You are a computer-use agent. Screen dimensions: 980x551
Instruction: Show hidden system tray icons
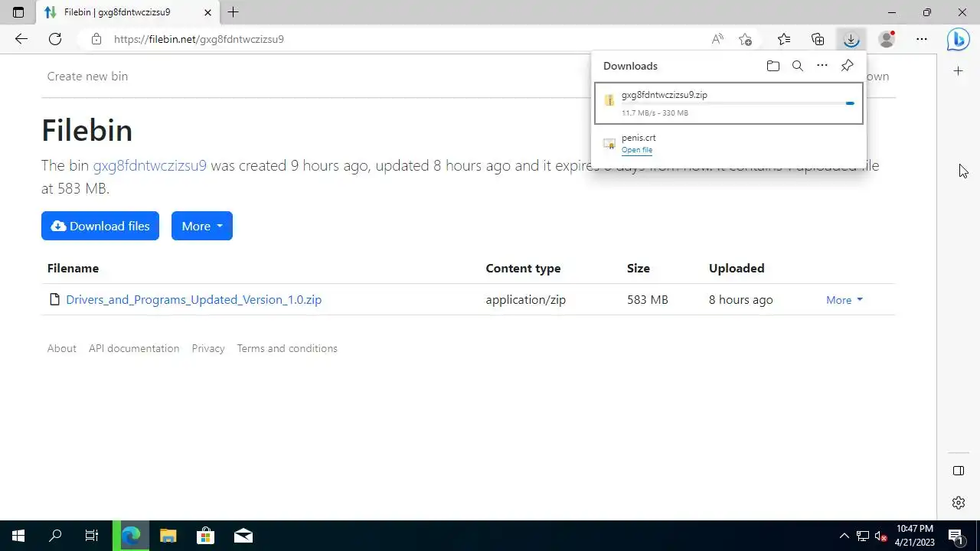[844, 536]
